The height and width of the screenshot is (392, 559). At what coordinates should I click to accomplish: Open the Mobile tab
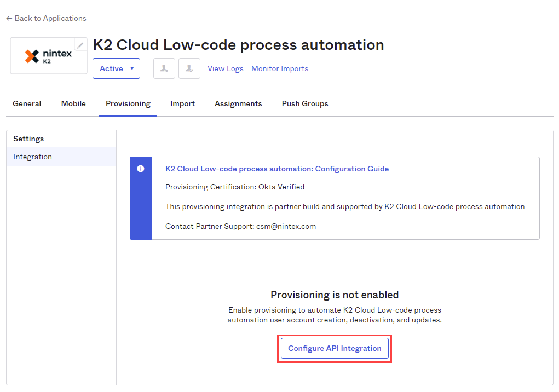point(73,103)
